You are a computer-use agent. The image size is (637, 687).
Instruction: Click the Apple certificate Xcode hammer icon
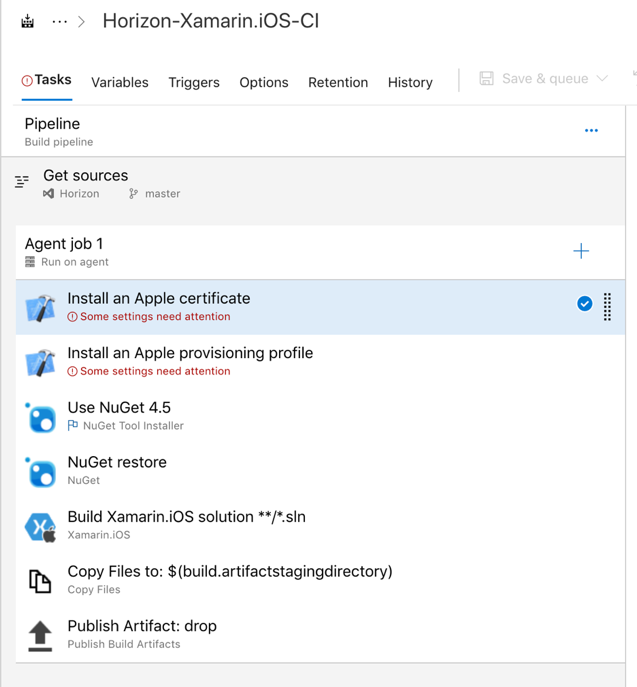click(40, 308)
